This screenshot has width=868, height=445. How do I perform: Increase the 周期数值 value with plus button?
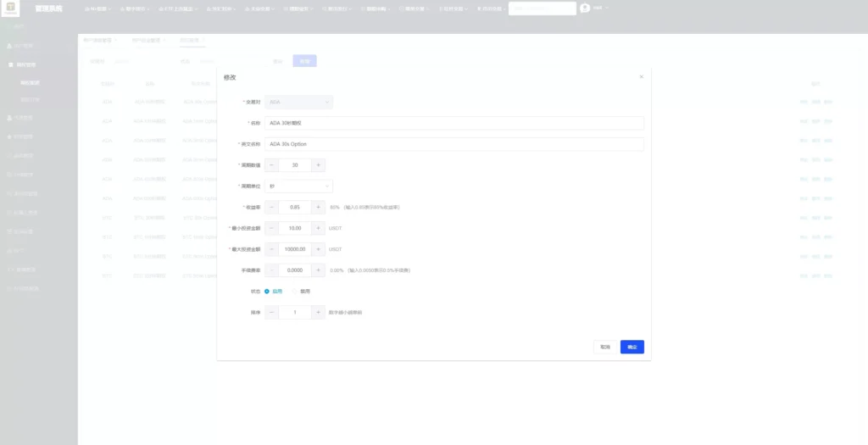(319, 165)
